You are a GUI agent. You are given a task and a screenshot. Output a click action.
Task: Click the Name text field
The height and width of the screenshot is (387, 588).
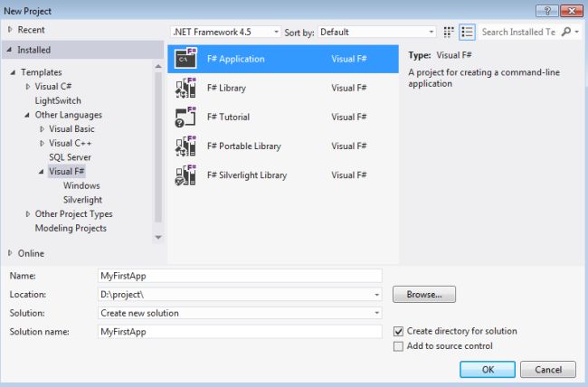[240, 276]
